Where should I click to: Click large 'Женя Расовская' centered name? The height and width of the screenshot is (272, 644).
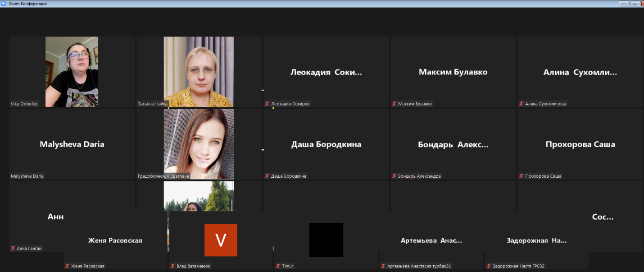pos(115,240)
